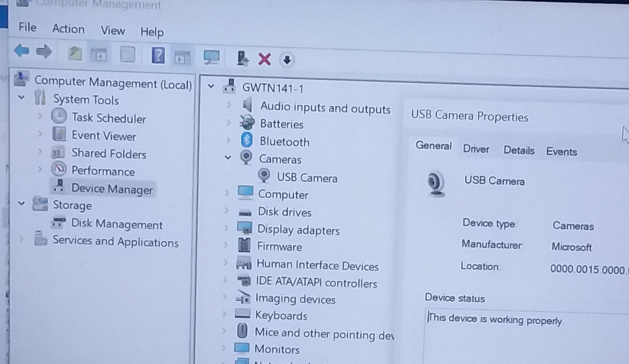Image resolution: width=629 pixels, height=364 pixels.
Task: Open the File menu
Action: pyautogui.click(x=27, y=27)
